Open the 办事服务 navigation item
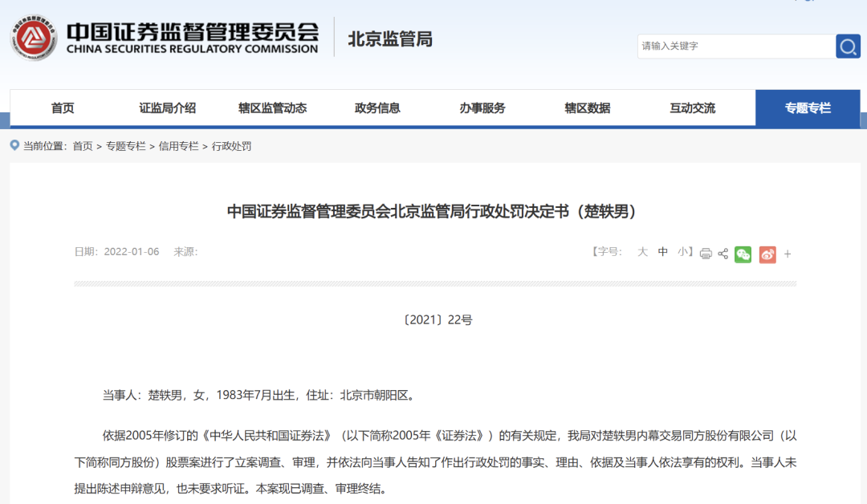Image resolution: width=867 pixels, height=504 pixels. 482,108
